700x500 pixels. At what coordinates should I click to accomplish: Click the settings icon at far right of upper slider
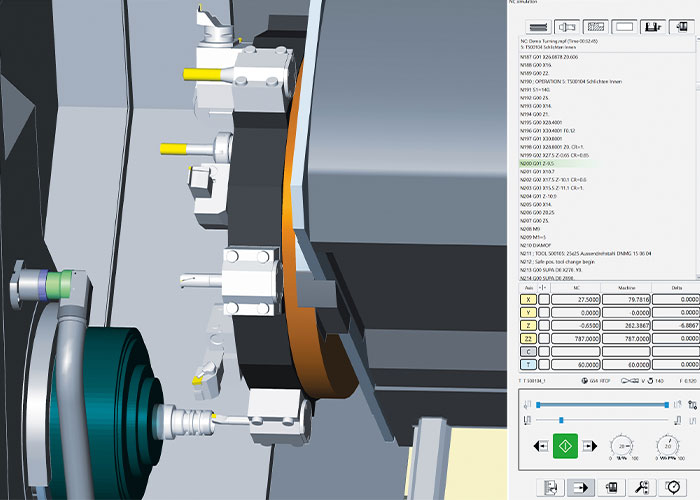pos(692,404)
